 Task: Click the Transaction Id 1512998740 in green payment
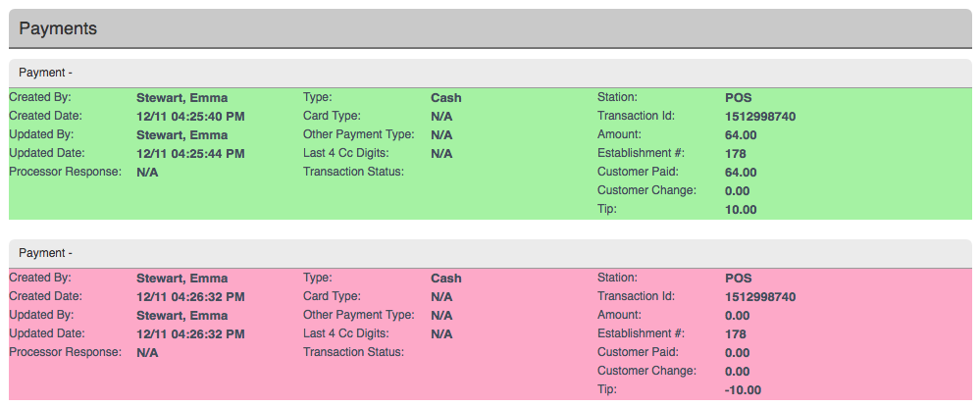[x=759, y=117]
